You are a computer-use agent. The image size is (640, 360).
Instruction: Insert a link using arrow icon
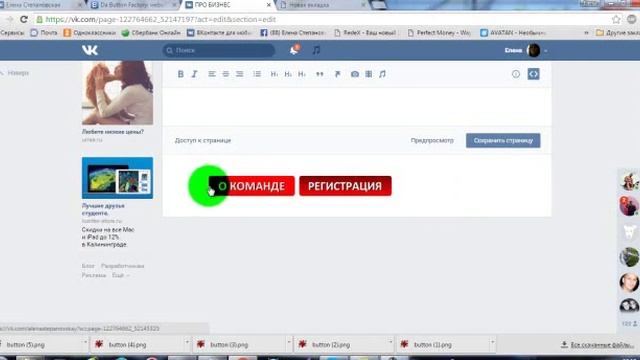[338, 74]
